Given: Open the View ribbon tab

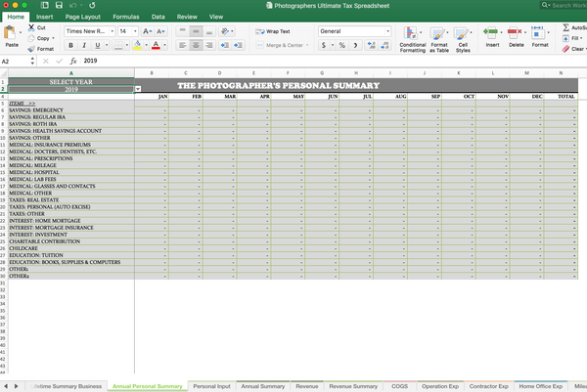Looking at the screenshot, I should coord(216,17).
